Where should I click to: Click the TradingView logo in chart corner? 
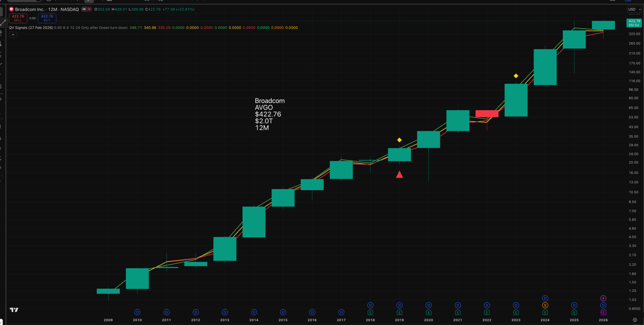click(14, 310)
